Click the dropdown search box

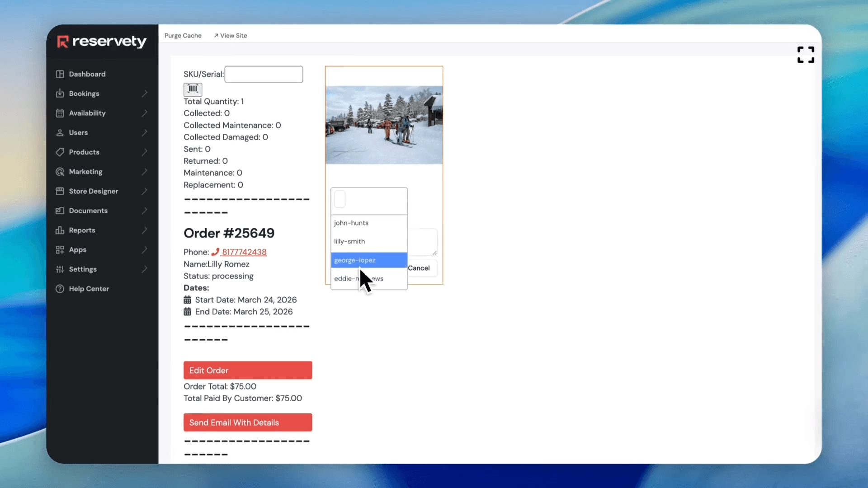(369, 201)
